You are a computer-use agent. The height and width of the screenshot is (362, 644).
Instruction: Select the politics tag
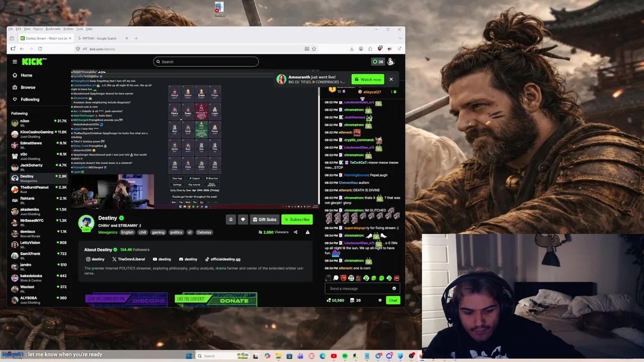pyautogui.click(x=176, y=232)
